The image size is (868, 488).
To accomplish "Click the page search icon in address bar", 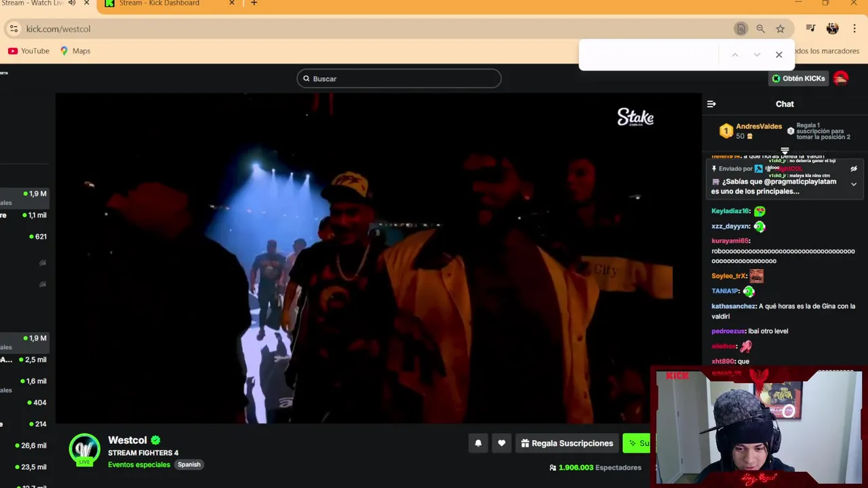I will [741, 29].
